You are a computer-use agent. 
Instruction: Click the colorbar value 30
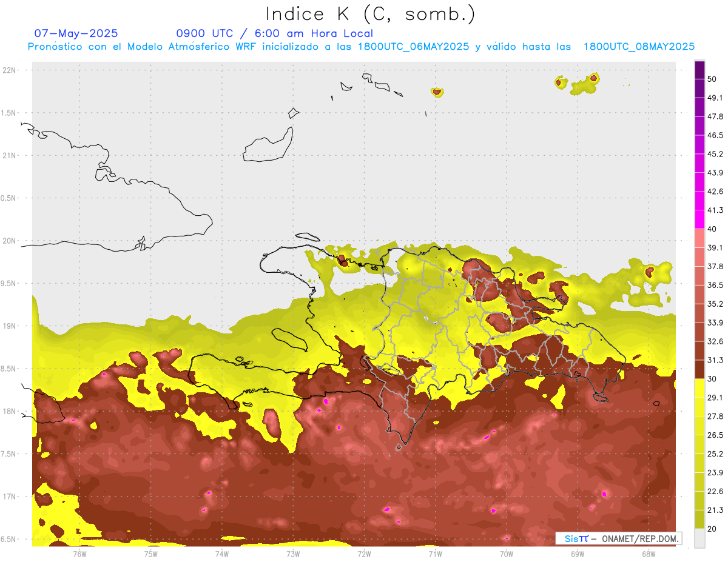tap(712, 379)
